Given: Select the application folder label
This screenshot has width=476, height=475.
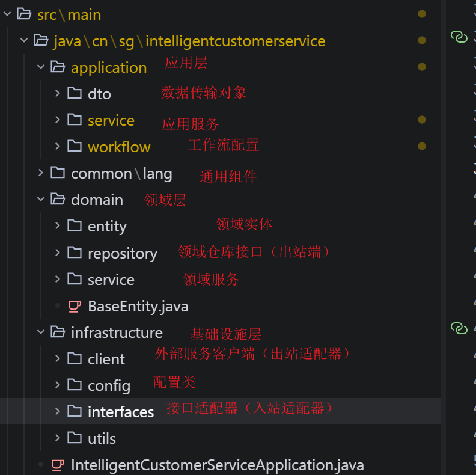Looking at the screenshot, I should coord(109,67).
